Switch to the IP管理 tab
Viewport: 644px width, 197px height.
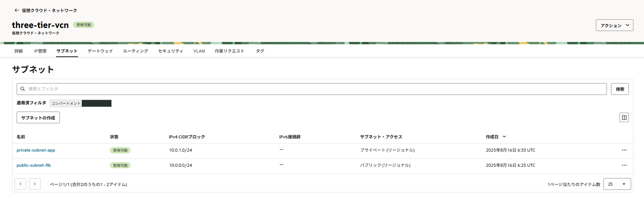tap(40, 51)
